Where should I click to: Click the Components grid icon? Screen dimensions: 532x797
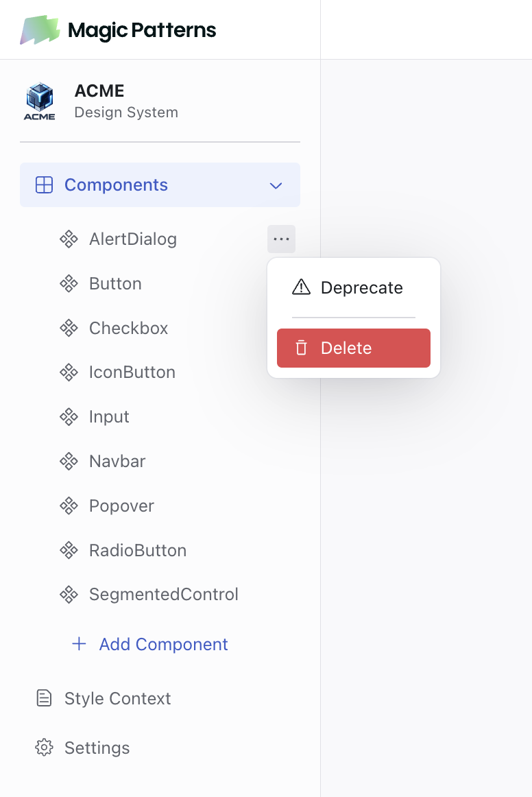(44, 185)
